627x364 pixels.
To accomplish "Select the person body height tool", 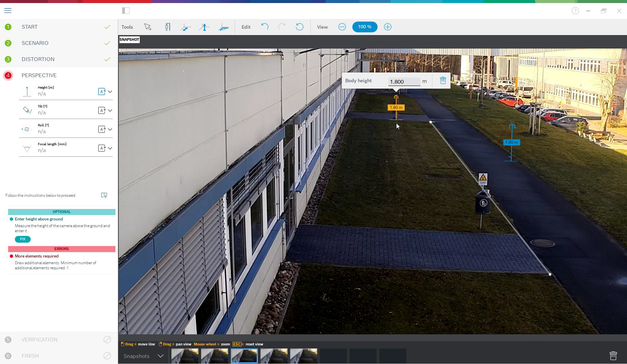I will coord(168,27).
